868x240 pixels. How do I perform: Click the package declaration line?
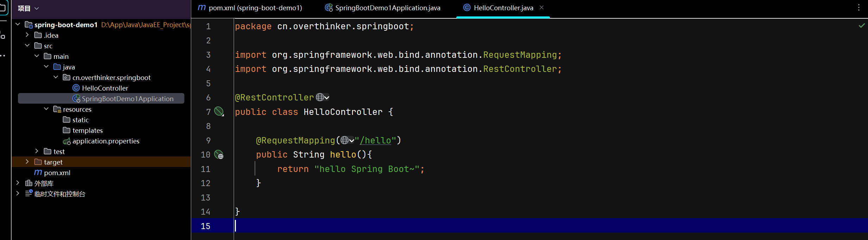point(324,26)
